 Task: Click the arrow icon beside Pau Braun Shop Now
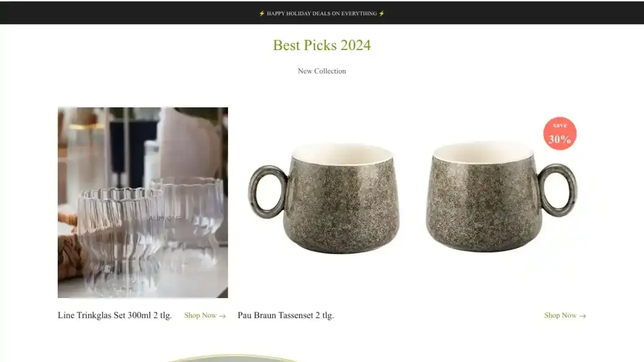(583, 316)
